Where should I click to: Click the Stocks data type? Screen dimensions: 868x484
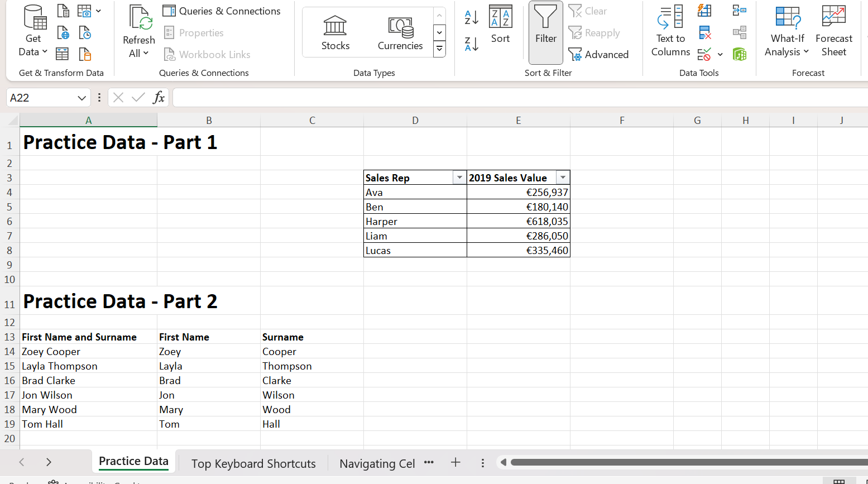pyautogui.click(x=335, y=32)
